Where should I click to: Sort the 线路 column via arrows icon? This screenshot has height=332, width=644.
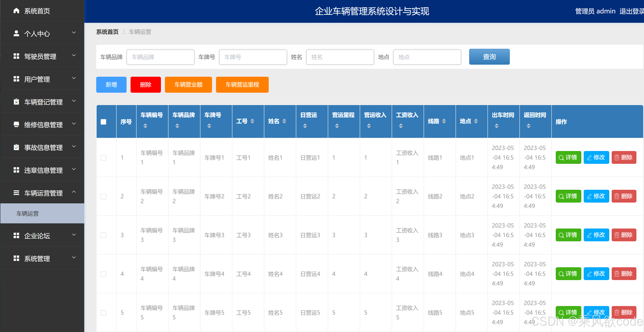[x=444, y=121]
